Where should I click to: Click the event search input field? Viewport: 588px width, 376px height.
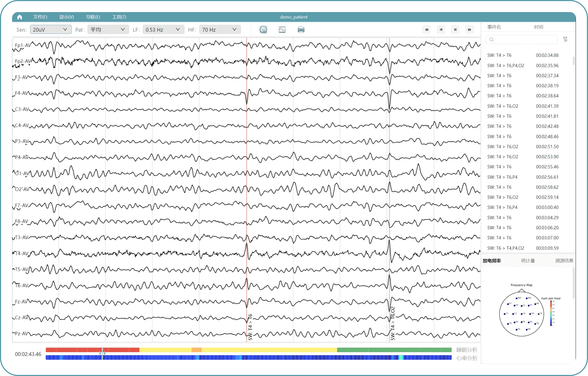[522, 40]
